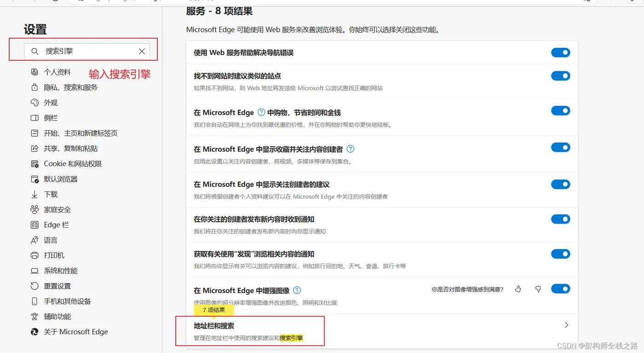Click the settings search input field
The width and height of the screenshot is (644, 353).
[87, 52]
